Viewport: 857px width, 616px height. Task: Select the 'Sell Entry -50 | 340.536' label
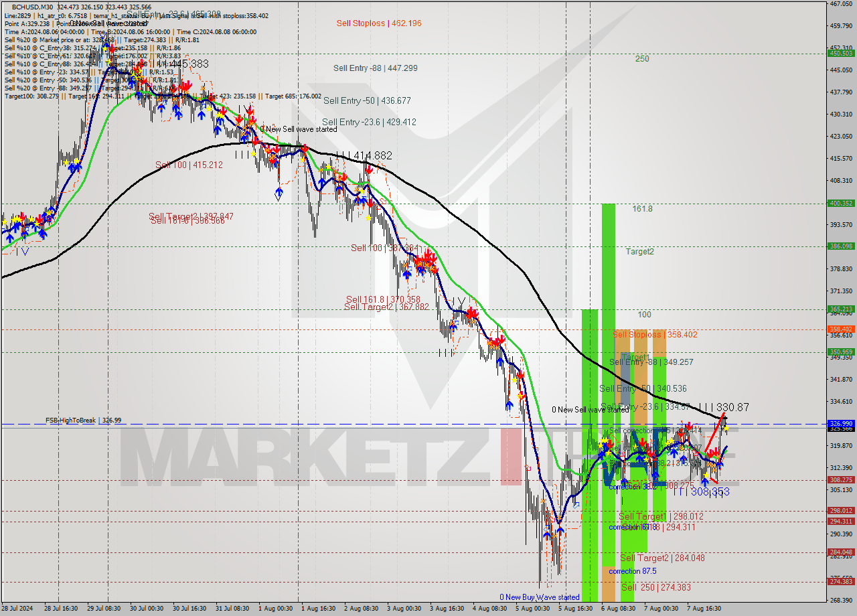coord(643,388)
